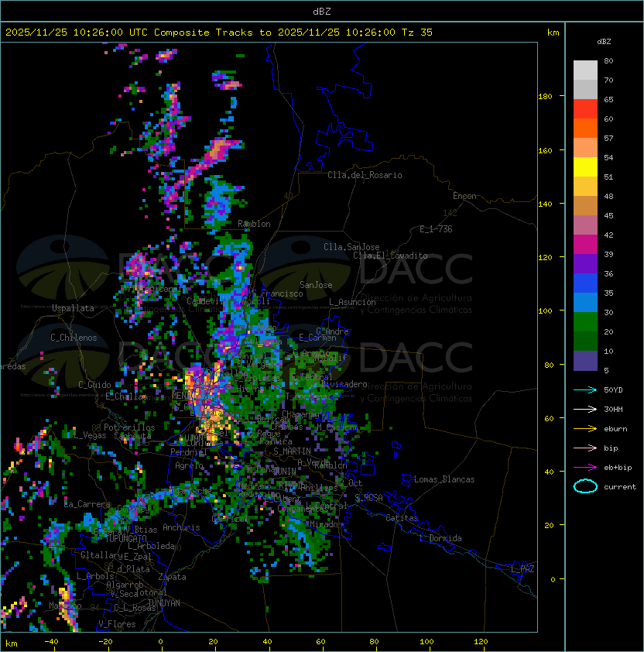Click the bright green swatch in dBZ scale
644x652 pixels.
pyautogui.click(x=585, y=322)
